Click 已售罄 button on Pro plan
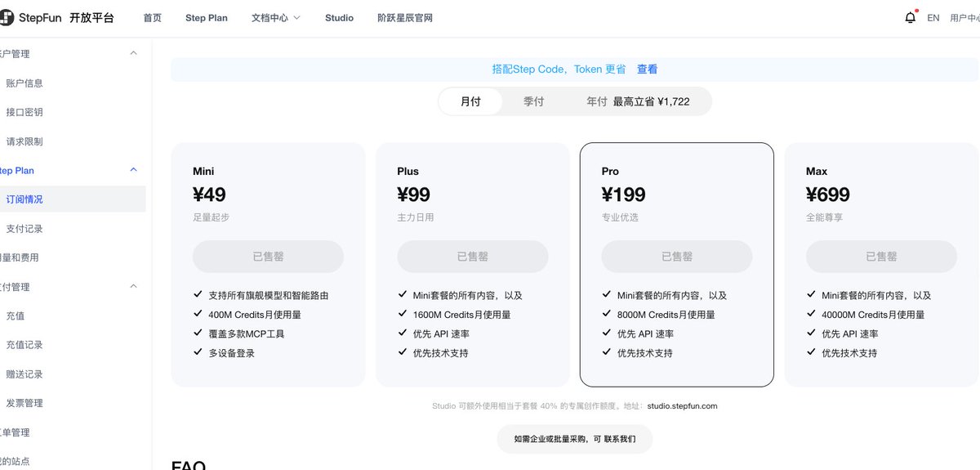980x470 pixels. point(677,257)
